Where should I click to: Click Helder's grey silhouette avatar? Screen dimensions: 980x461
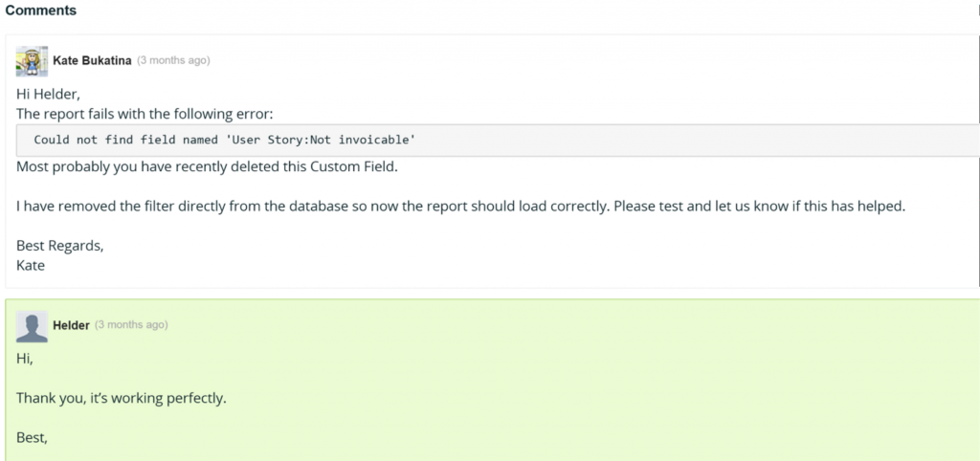32,327
